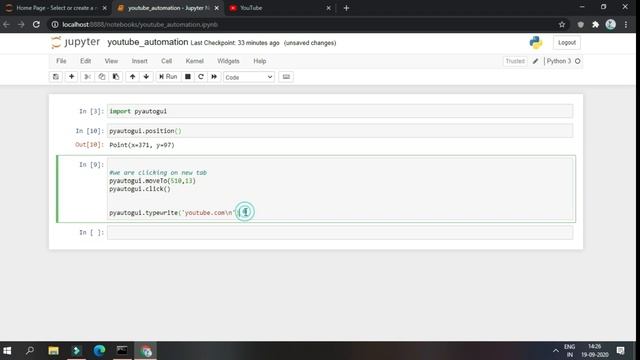Bookmark this page with star icon
The height and width of the screenshot is (360, 640).
point(562,24)
